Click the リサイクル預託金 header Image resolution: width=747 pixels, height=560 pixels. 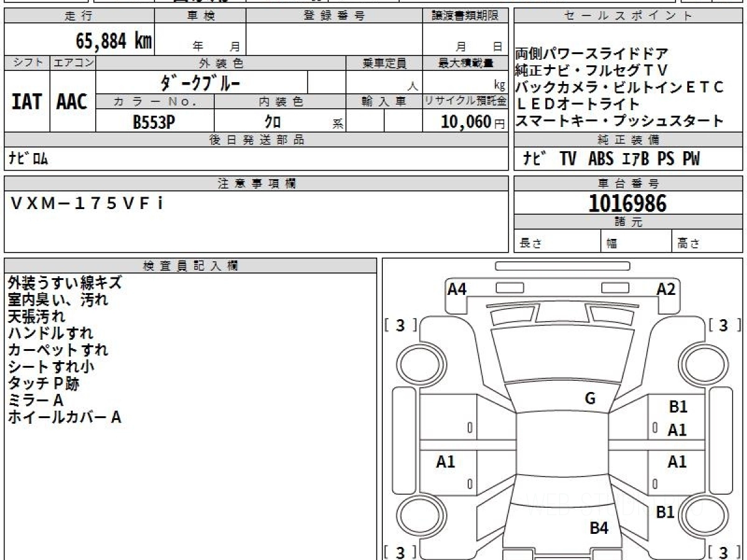click(x=465, y=101)
